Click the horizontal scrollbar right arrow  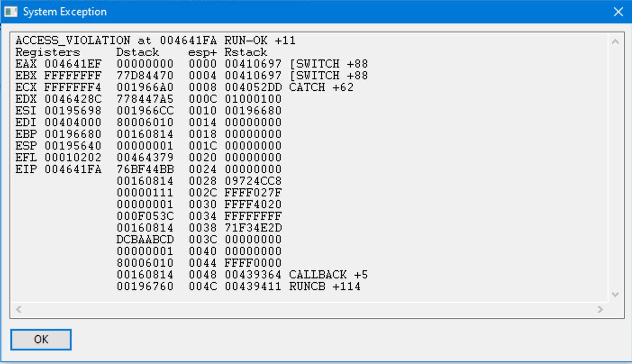600,309
